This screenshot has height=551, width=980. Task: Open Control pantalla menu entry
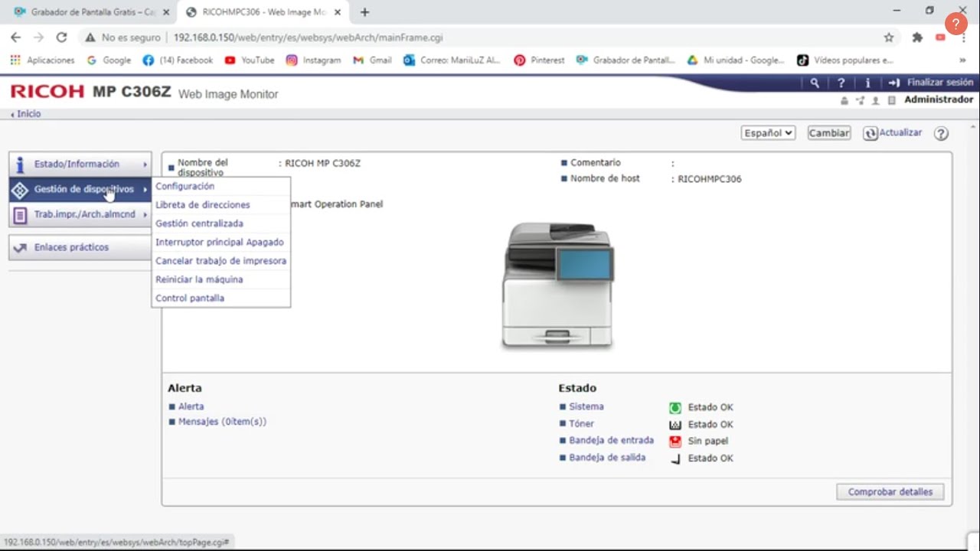point(190,298)
